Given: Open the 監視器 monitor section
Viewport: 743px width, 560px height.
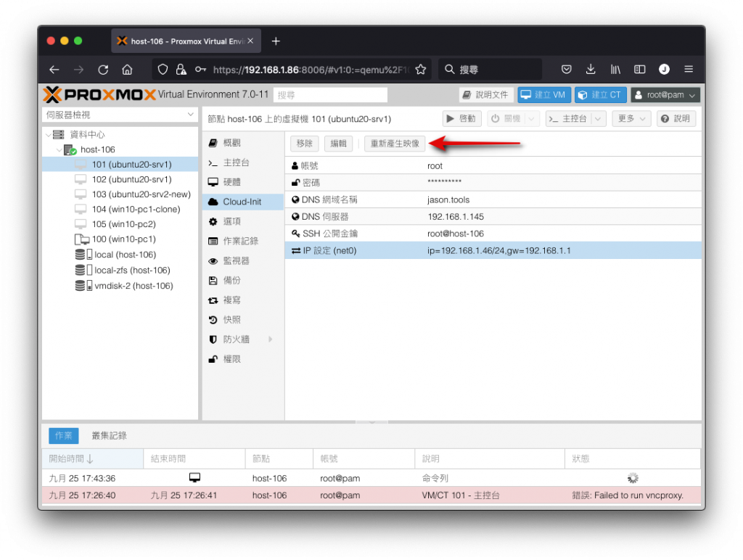Looking at the screenshot, I should [x=243, y=260].
